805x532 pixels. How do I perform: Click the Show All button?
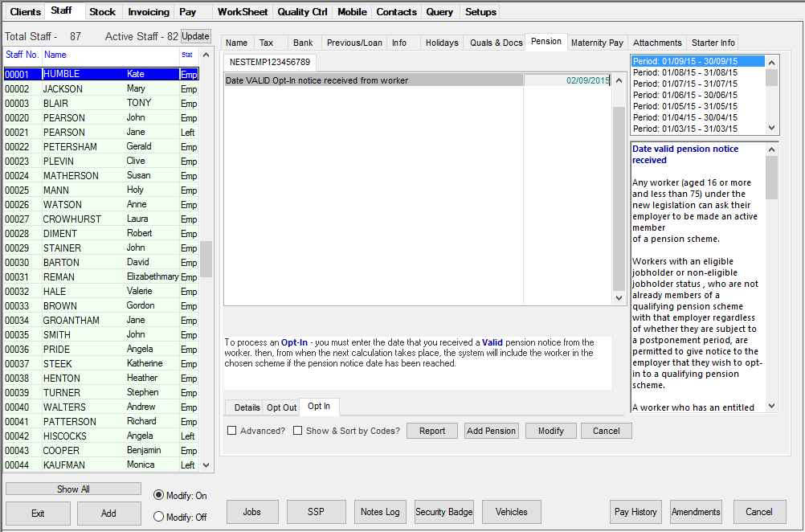coord(72,489)
